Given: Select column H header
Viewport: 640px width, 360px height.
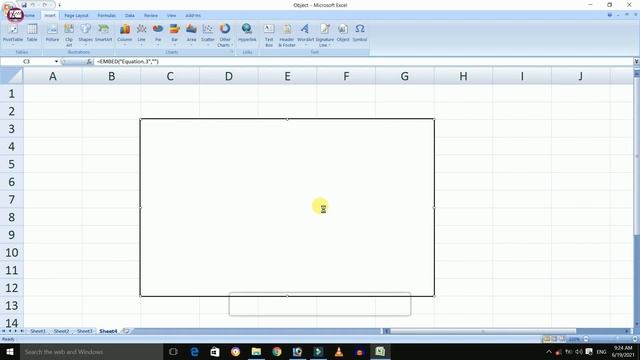Looking at the screenshot, I should click(463, 76).
